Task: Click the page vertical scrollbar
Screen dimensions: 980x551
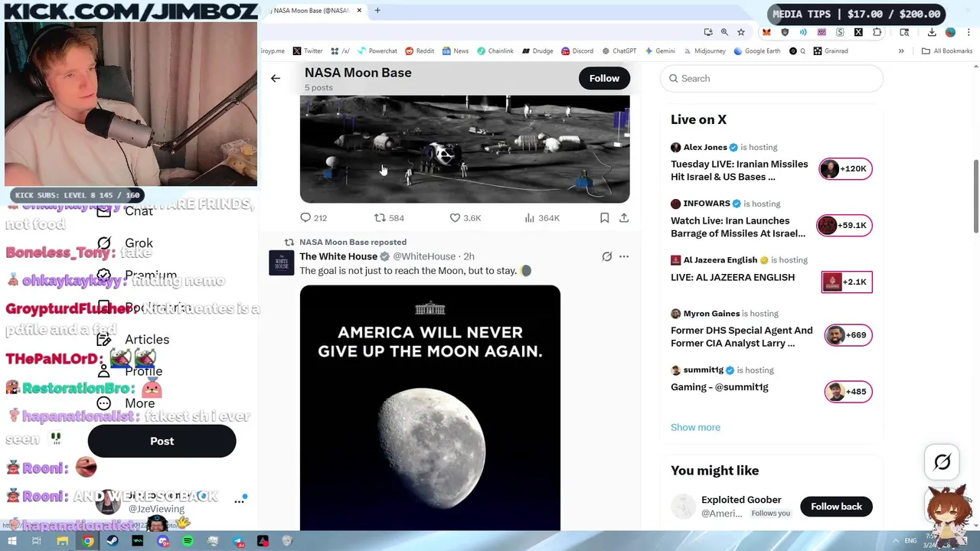Action: click(x=975, y=195)
